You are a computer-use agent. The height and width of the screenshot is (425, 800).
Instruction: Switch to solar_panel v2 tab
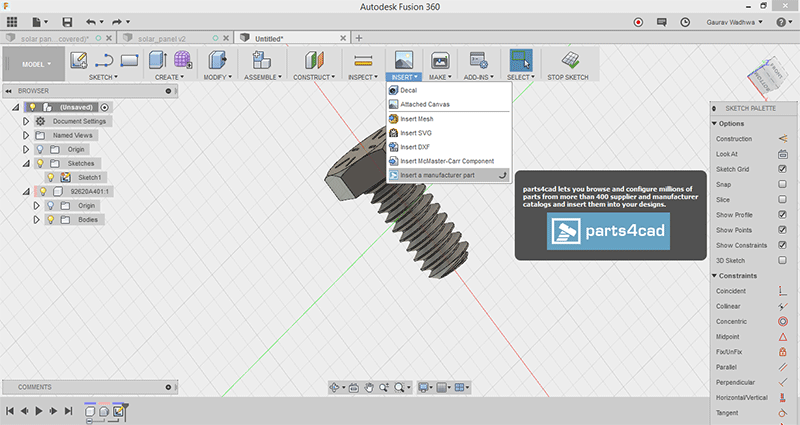coord(161,38)
